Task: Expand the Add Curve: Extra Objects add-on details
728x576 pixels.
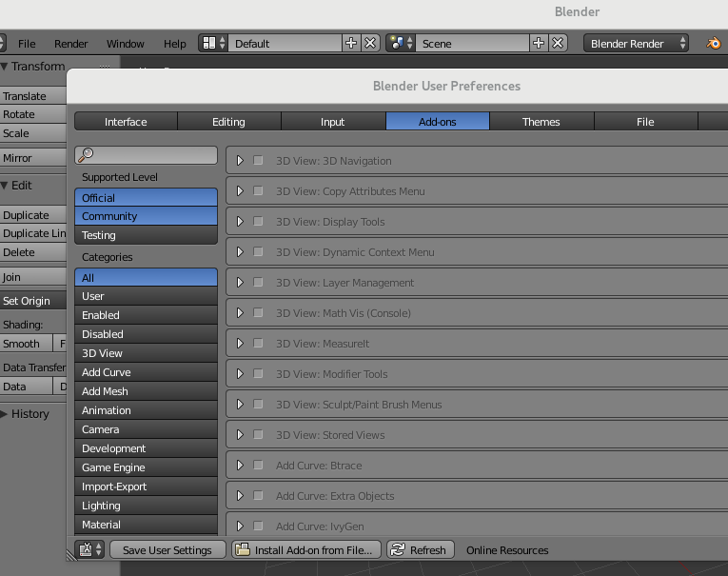Action: [x=240, y=496]
